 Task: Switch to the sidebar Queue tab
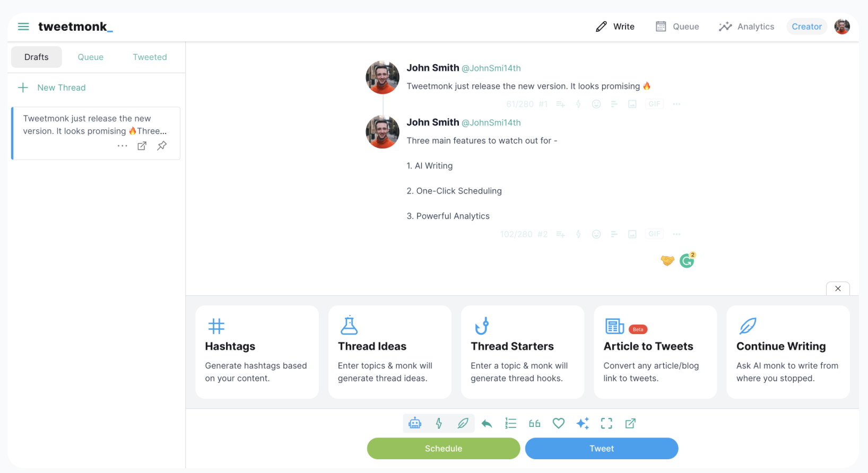(91, 57)
